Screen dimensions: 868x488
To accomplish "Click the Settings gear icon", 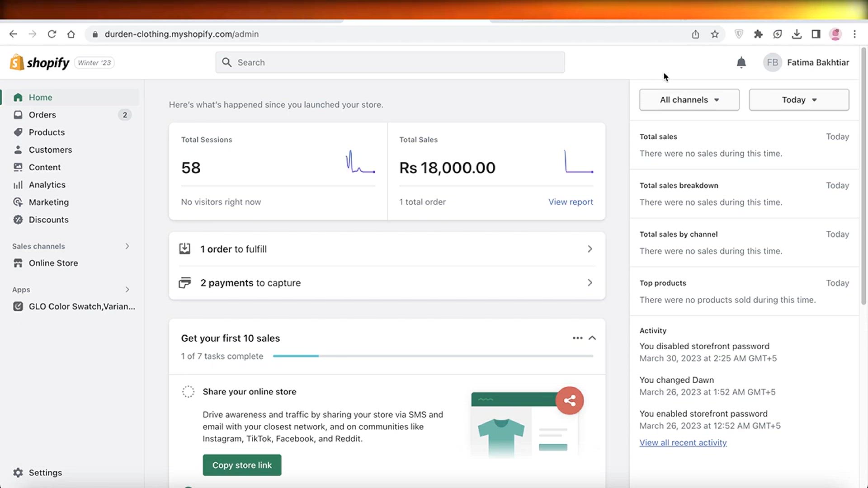I will (18, 473).
